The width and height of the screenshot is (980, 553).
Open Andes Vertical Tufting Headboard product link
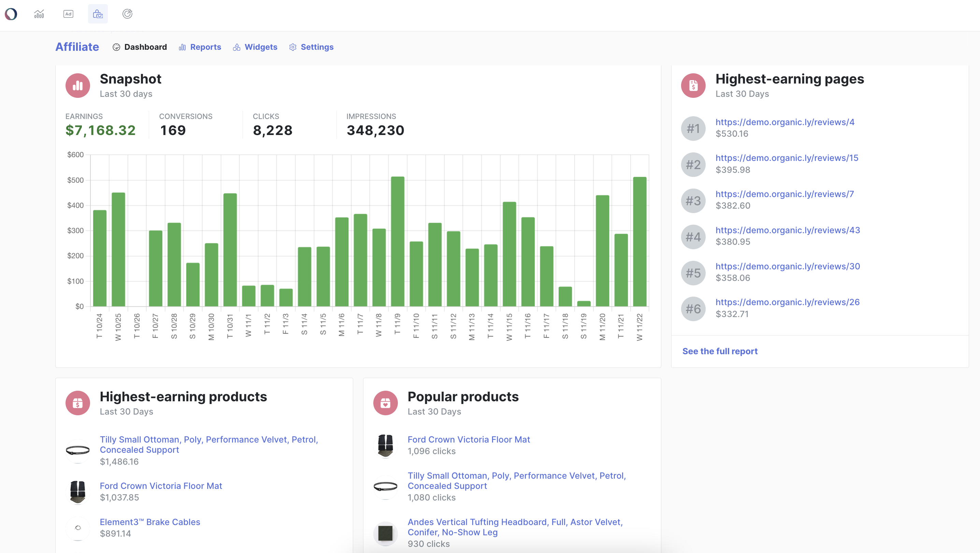pyautogui.click(x=515, y=527)
